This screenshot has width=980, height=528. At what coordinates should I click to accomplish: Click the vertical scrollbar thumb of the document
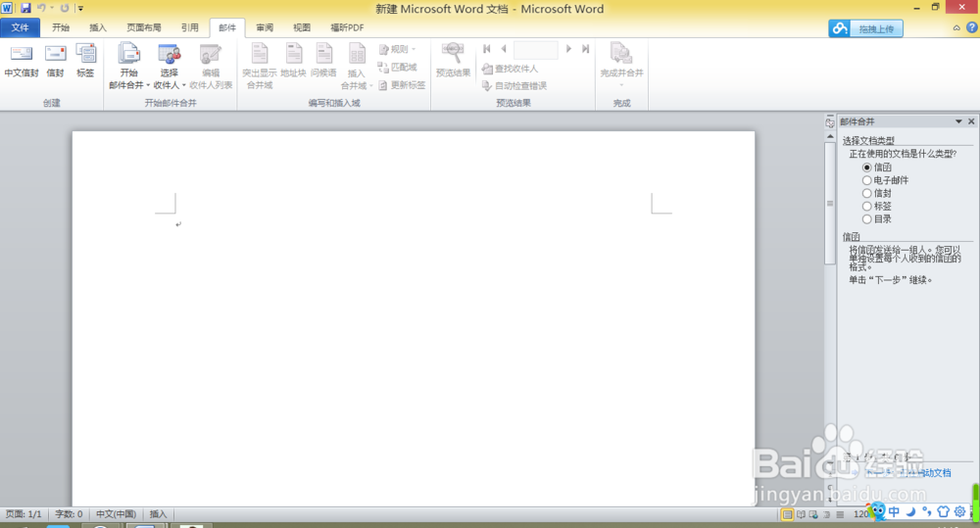pos(830,203)
